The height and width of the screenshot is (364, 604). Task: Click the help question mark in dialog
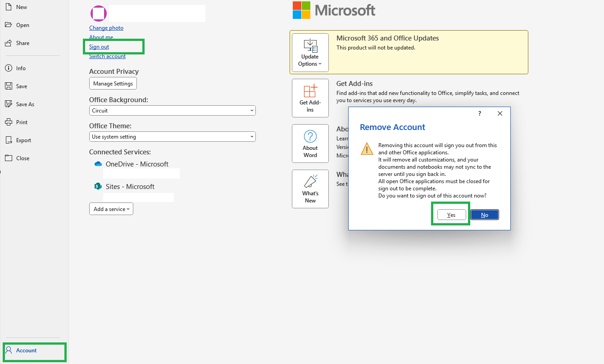click(480, 114)
